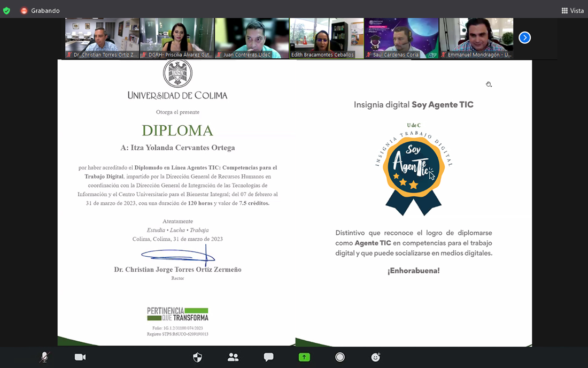Click the text 'Otorga el presente'
588x368 pixels.
(x=178, y=112)
